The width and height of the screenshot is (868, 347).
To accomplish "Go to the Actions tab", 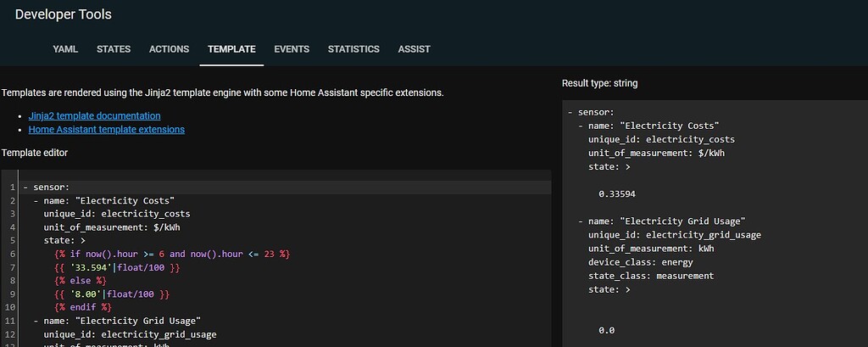I will pos(169,49).
